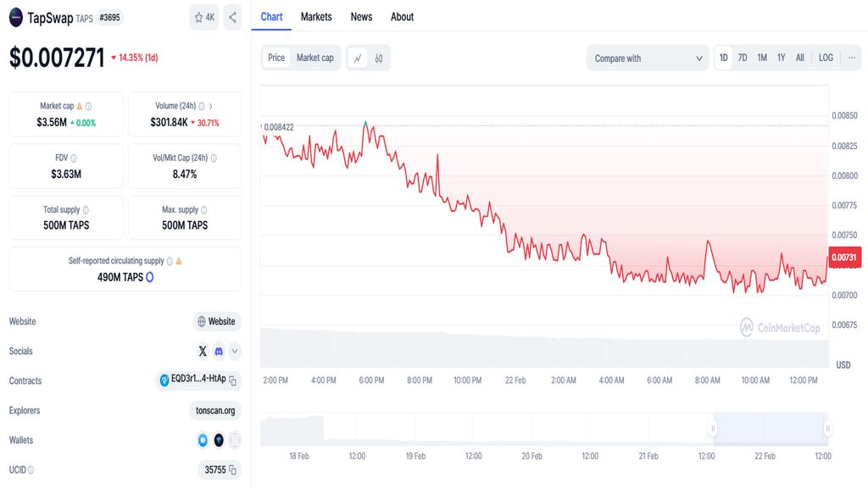Open the second dark wallet icon
Screen dimensions: 868x488
pos(219,441)
